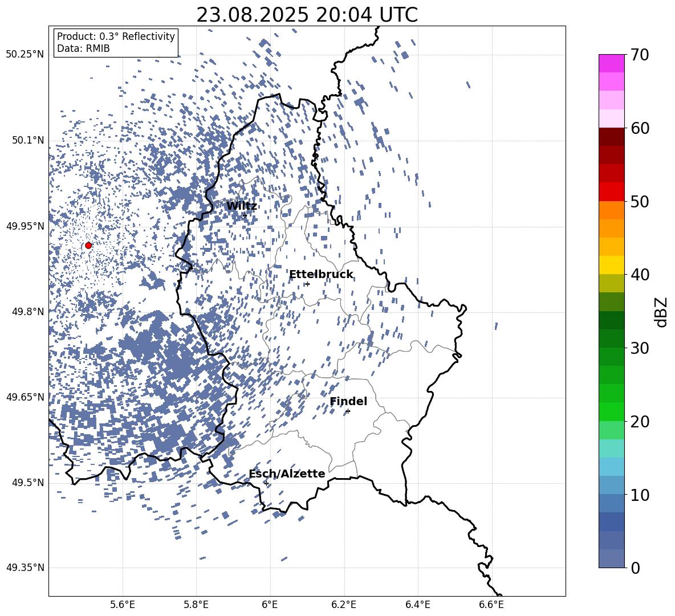
Task: Click the 5.6°E longitude label
Action: coord(123,605)
